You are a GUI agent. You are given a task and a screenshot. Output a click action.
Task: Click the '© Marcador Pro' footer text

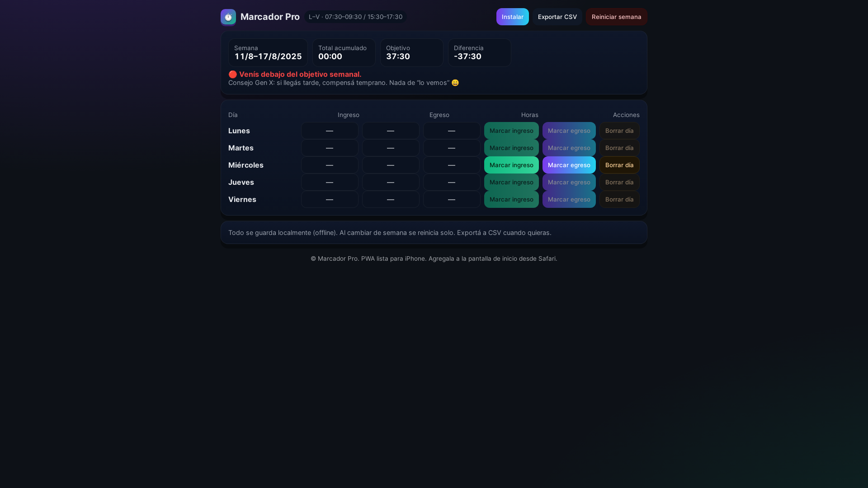tap(434, 258)
